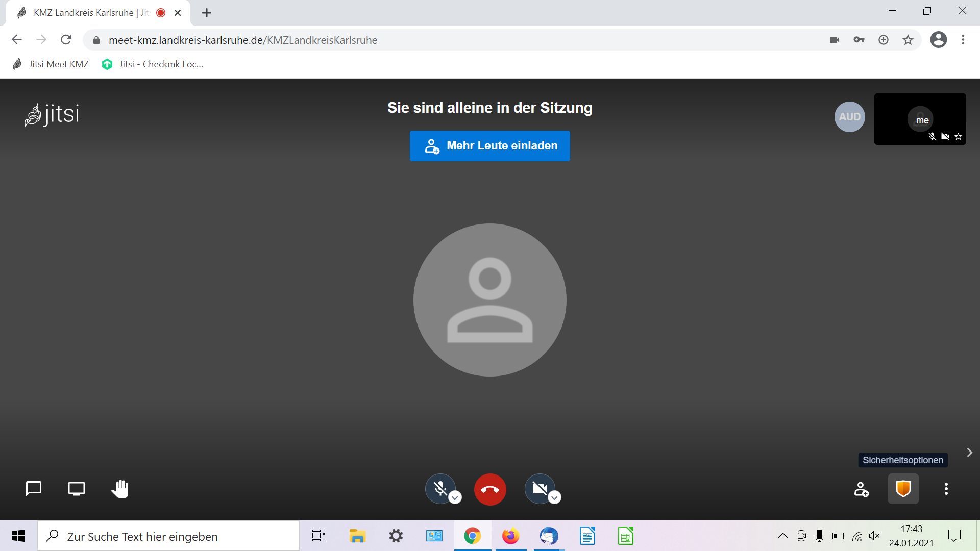Raise your hand in the meeting
The image size is (980, 551).
click(x=120, y=489)
